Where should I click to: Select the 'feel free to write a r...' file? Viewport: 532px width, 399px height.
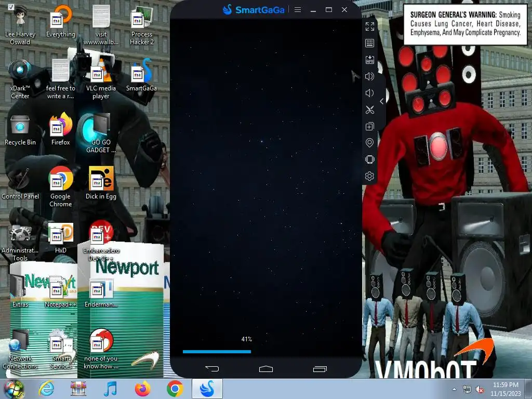point(60,79)
